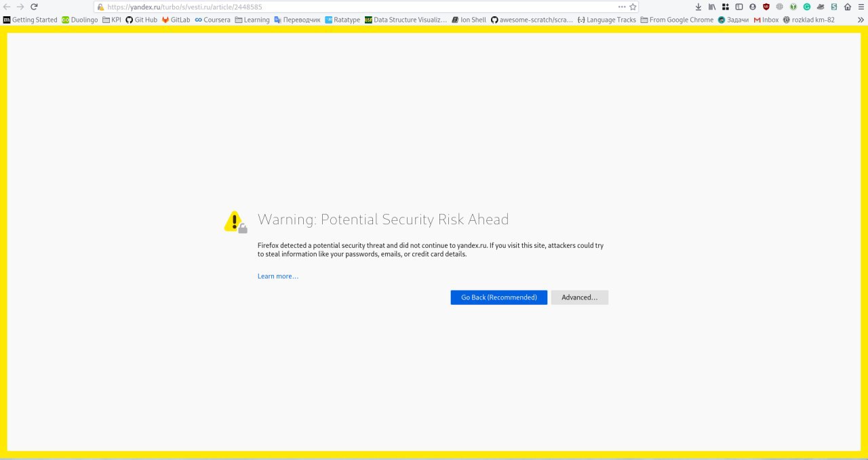This screenshot has width=868, height=460.
Task: Click Go Back (Recommended) button
Action: point(499,297)
